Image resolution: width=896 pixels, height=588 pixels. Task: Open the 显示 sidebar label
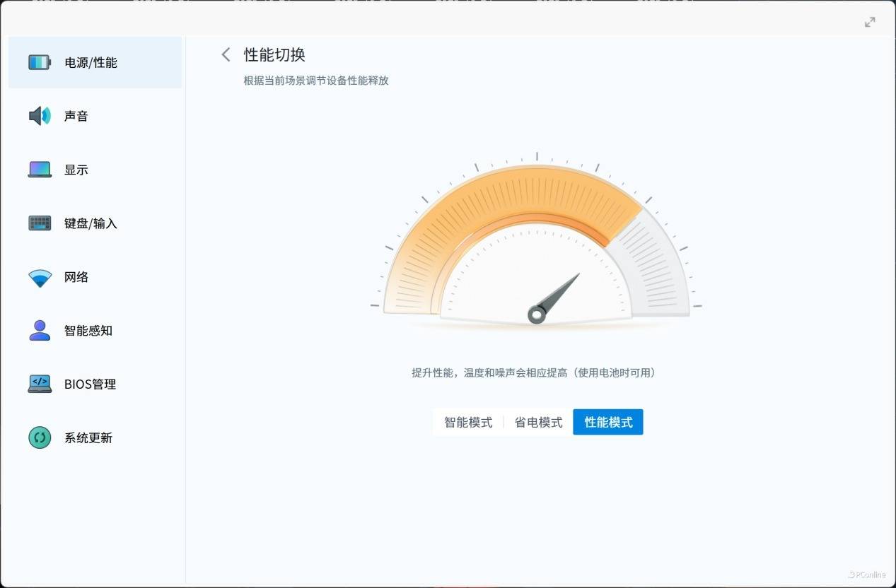(76, 170)
